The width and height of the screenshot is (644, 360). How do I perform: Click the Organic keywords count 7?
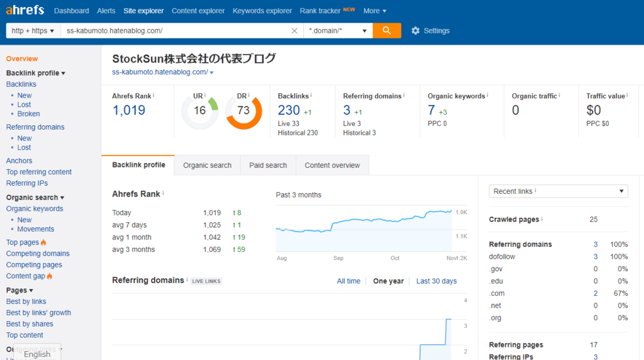tap(431, 110)
